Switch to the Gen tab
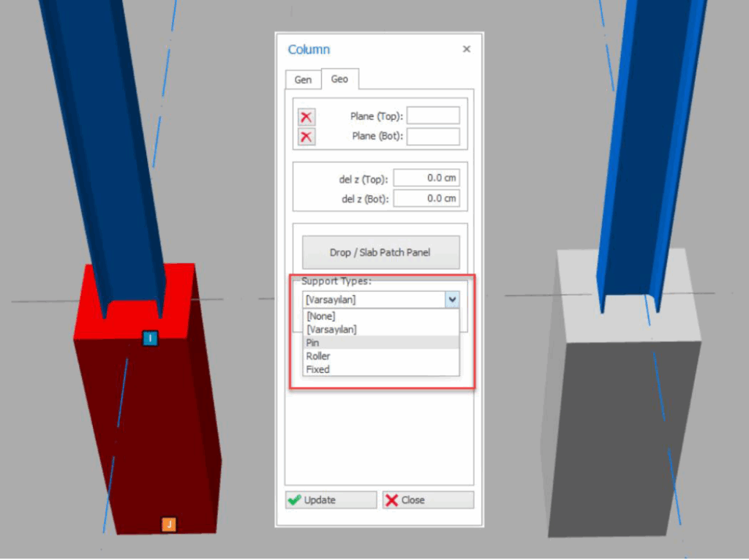Viewport: 749px width, 560px height. (x=303, y=80)
